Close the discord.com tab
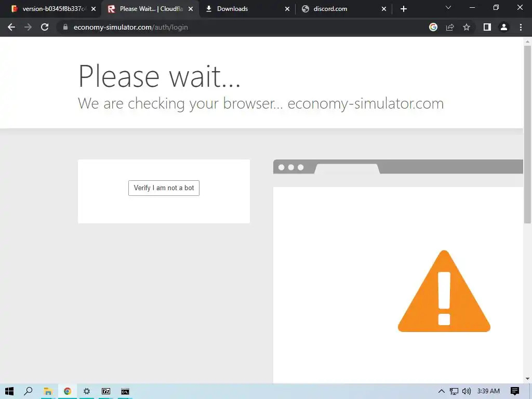The height and width of the screenshot is (399, 532). (384, 9)
